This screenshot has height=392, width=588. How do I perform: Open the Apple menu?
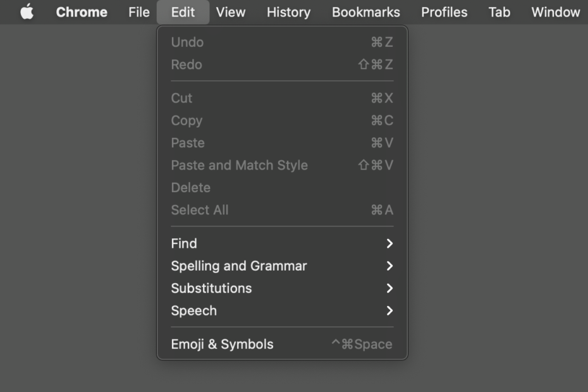[27, 11]
